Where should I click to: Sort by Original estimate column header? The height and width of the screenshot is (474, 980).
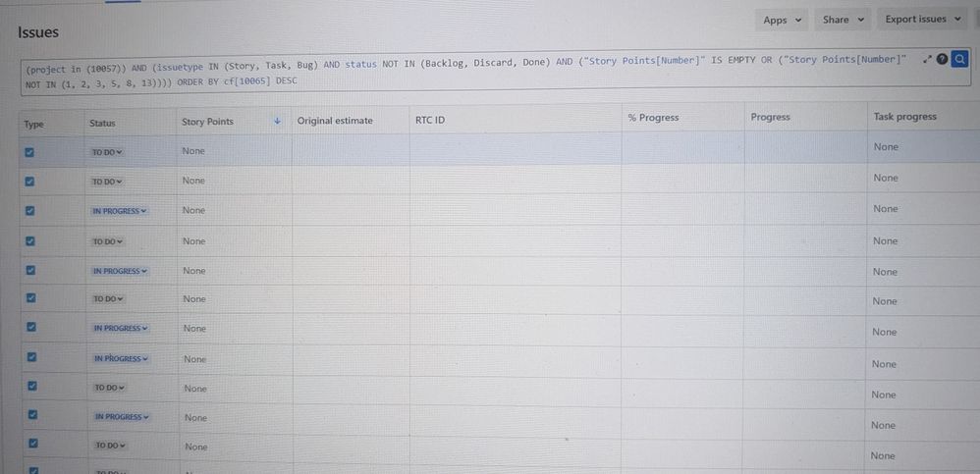pyautogui.click(x=335, y=121)
